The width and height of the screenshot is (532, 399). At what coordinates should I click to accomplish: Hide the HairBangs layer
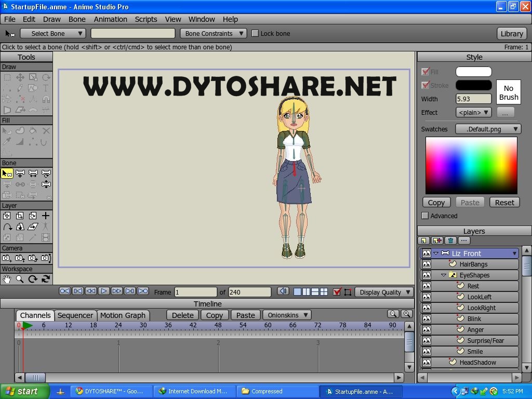(426, 264)
